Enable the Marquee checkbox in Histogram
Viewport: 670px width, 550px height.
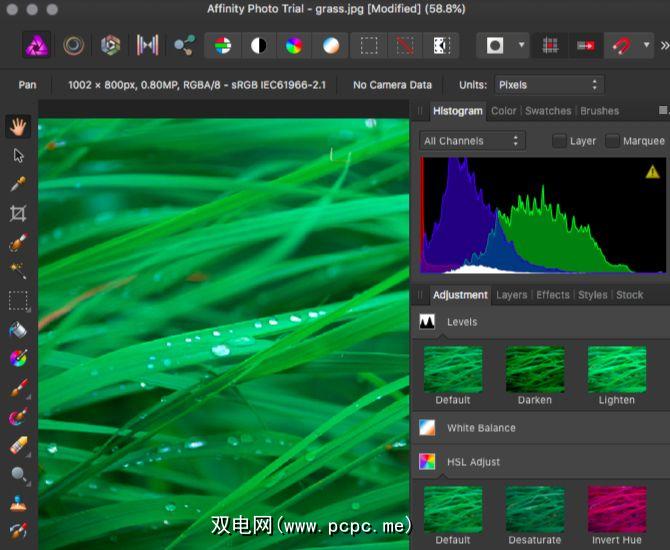(x=612, y=141)
